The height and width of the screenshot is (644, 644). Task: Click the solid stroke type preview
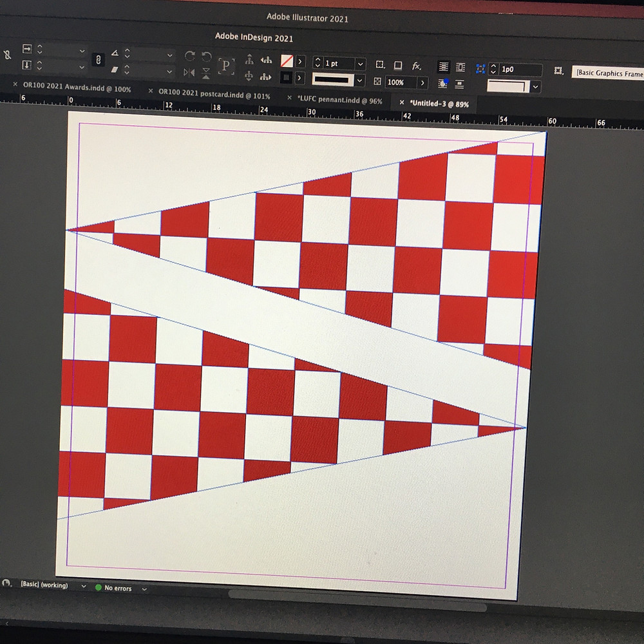click(x=333, y=79)
